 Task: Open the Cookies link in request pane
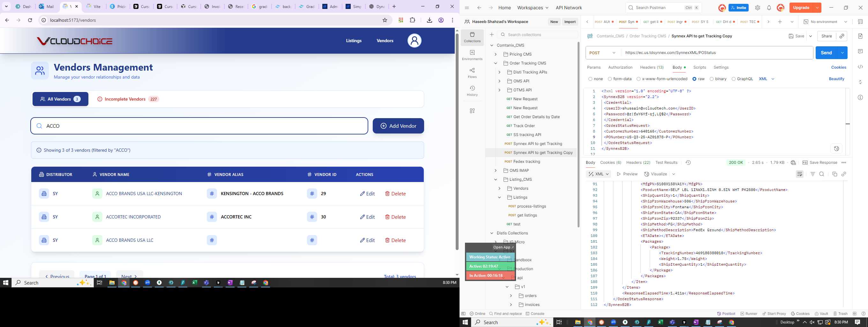[x=838, y=67]
